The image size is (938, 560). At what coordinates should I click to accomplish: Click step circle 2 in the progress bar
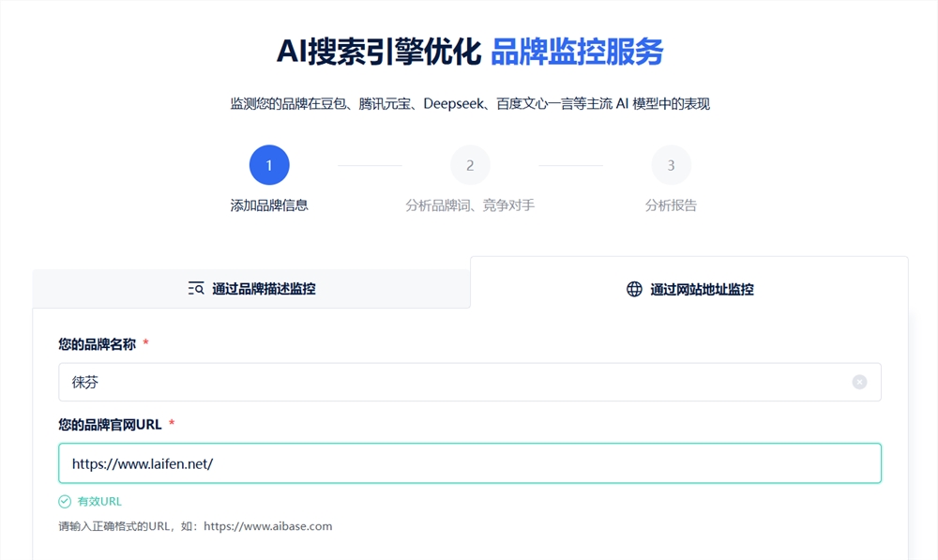click(x=470, y=164)
